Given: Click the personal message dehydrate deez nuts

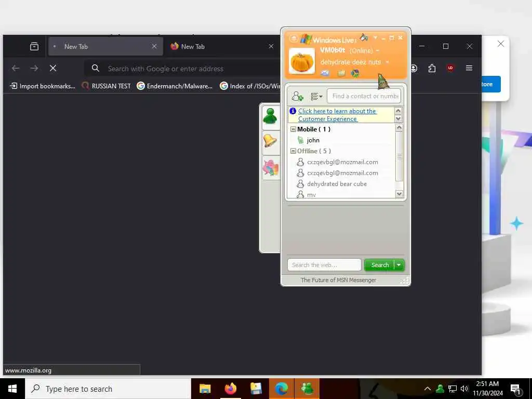Looking at the screenshot, I should [x=351, y=62].
